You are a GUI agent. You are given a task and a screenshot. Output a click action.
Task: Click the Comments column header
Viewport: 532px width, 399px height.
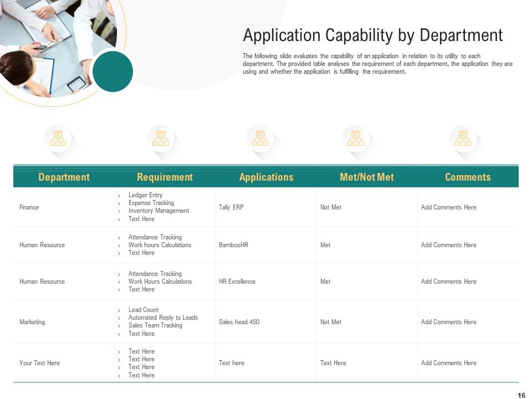[x=468, y=177]
